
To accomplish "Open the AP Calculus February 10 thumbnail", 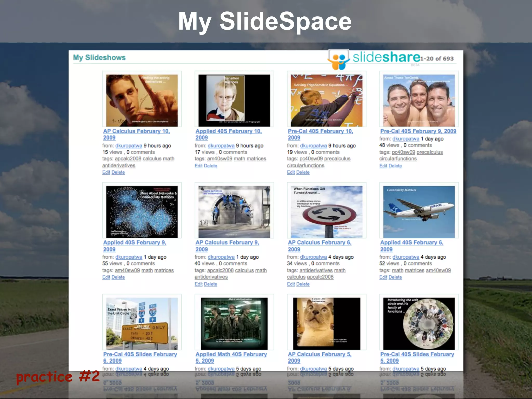I will (142, 100).
